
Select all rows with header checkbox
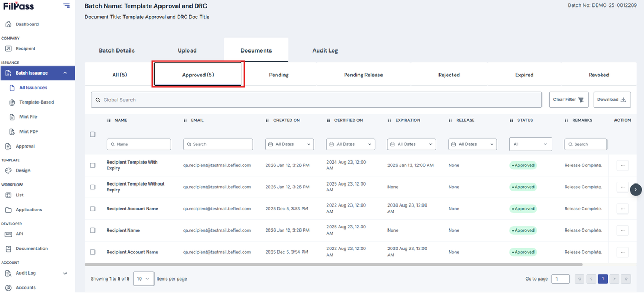(x=93, y=135)
